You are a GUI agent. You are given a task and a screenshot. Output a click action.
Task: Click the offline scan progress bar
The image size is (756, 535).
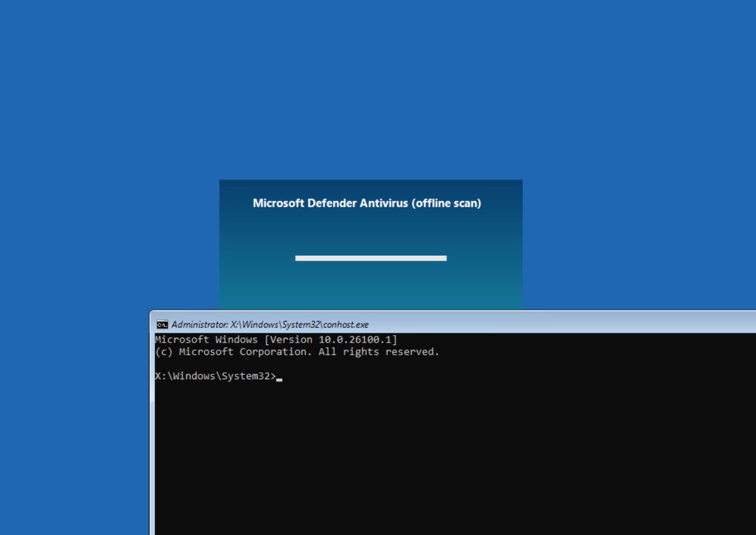point(371,258)
